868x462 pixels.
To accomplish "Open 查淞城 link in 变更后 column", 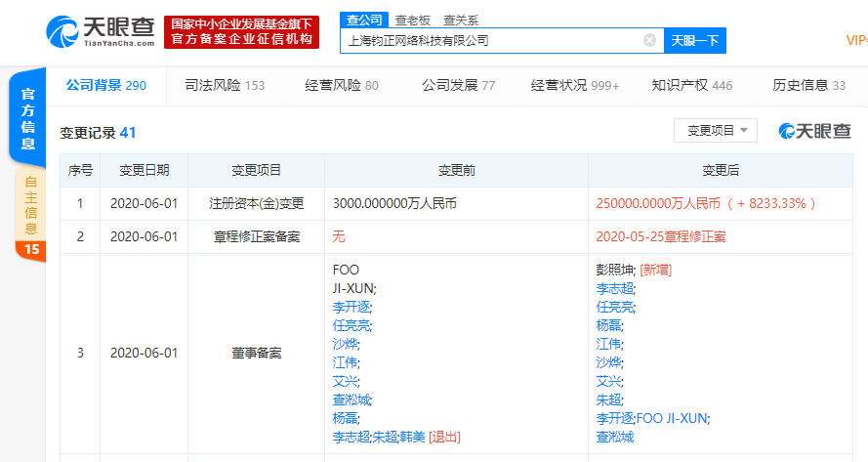I will 615,437.
